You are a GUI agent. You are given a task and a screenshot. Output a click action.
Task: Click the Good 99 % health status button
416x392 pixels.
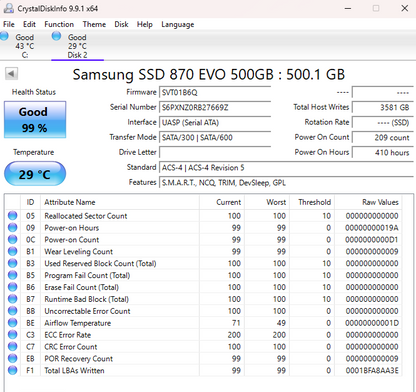[x=35, y=120]
